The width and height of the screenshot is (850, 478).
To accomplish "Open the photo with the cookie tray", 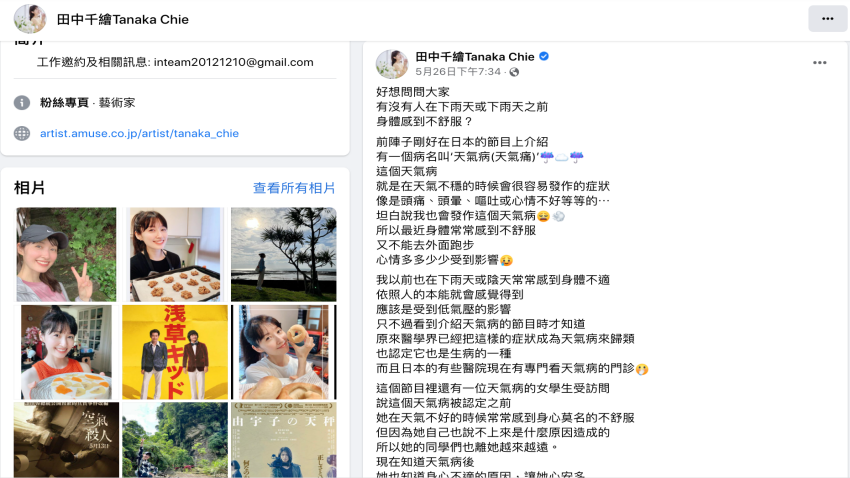I will point(175,254).
